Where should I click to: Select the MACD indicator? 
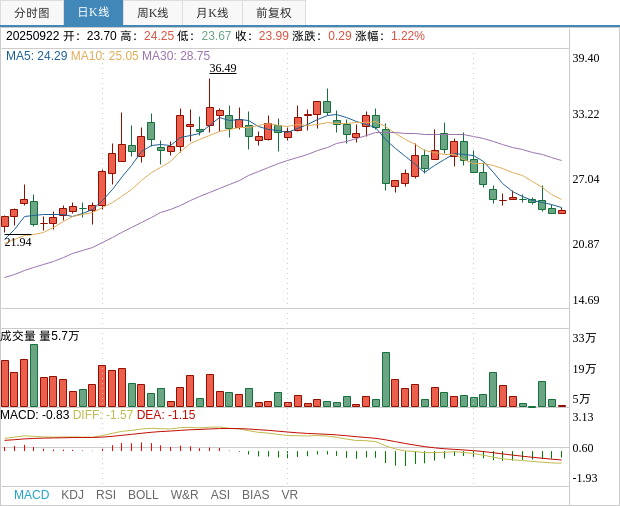click(x=32, y=495)
